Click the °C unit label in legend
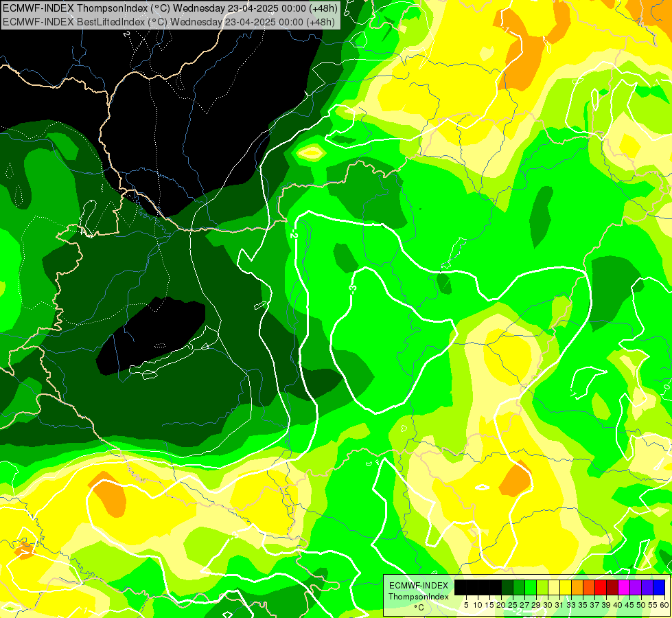Image resolution: width=672 pixels, height=618 pixels. (x=419, y=608)
